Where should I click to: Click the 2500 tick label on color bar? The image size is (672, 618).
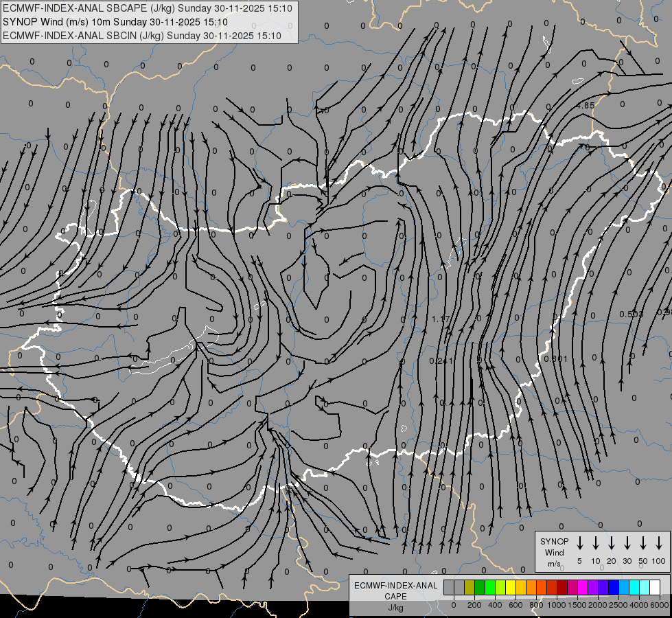(618, 605)
